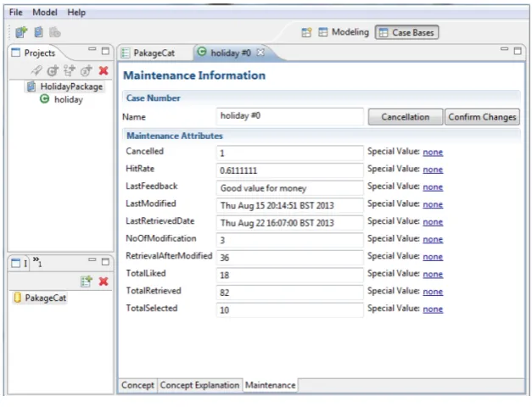Click the Special Value none link for NoOfModification
The width and height of the screenshot is (532, 407).
[433, 239]
